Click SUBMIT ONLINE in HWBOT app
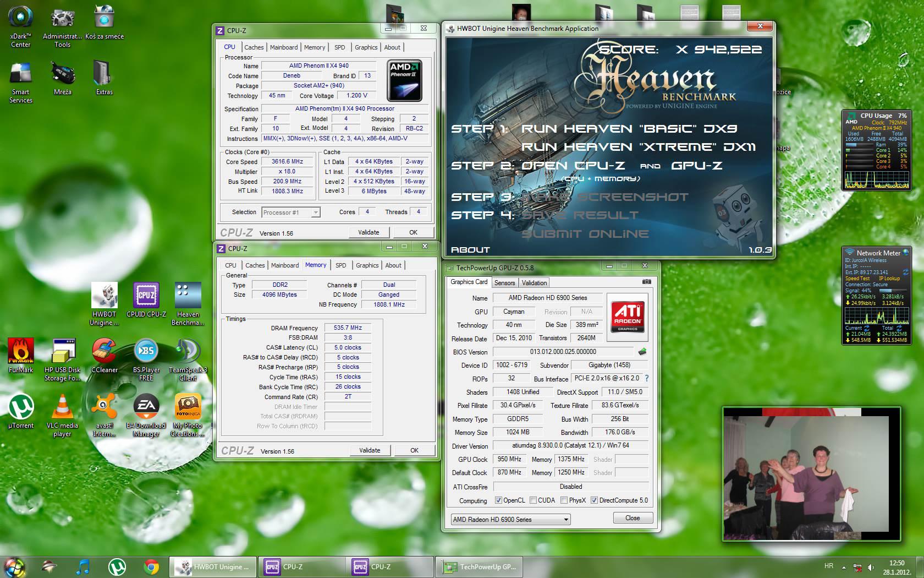Viewport: 924px width, 578px height. pos(585,234)
